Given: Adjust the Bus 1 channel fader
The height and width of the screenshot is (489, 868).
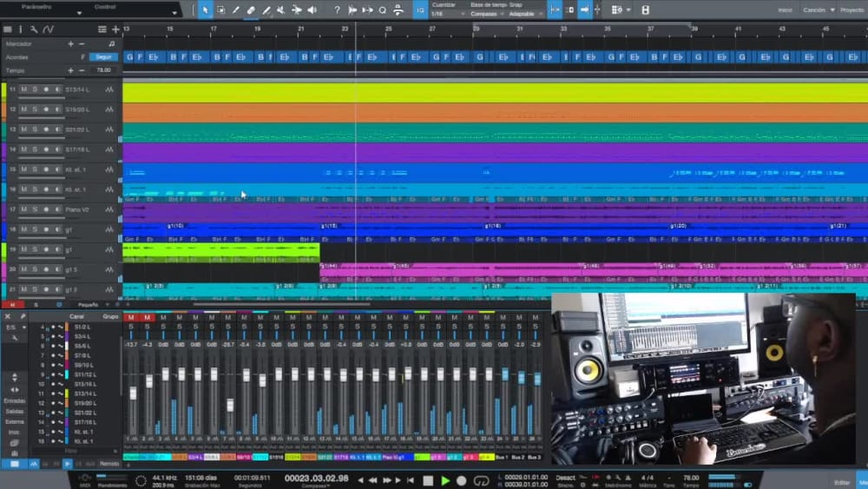Looking at the screenshot, I should 504,375.
